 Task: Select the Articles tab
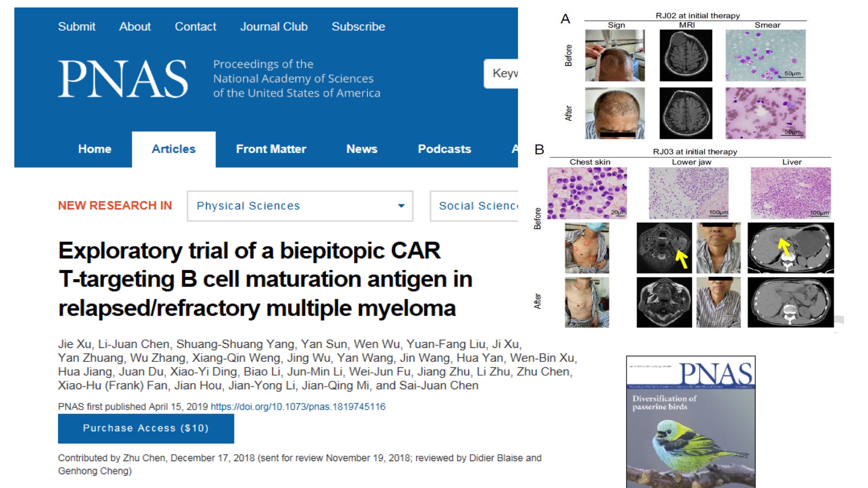point(174,149)
